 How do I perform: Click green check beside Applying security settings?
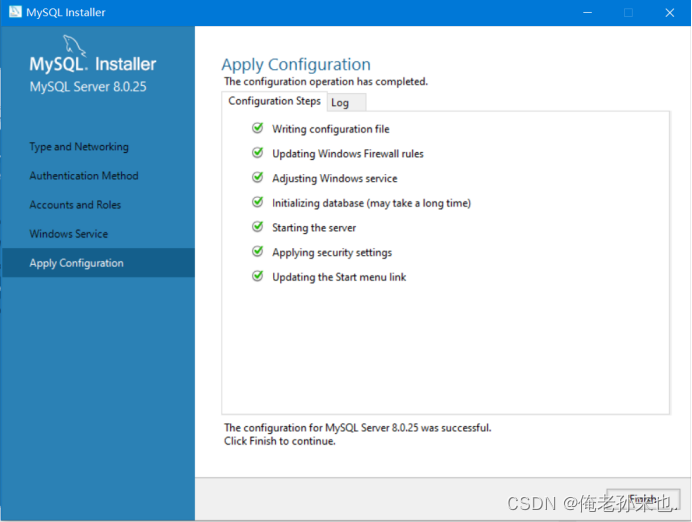(257, 252)
